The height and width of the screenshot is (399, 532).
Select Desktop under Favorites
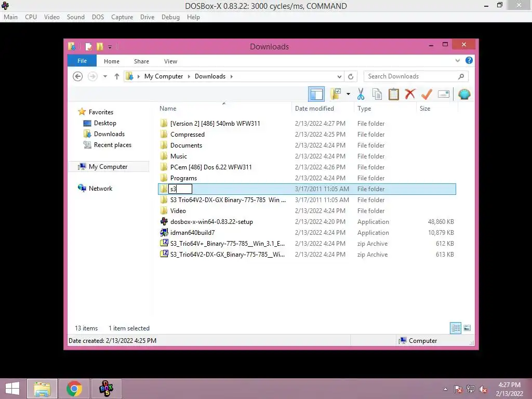pos(105,123)
